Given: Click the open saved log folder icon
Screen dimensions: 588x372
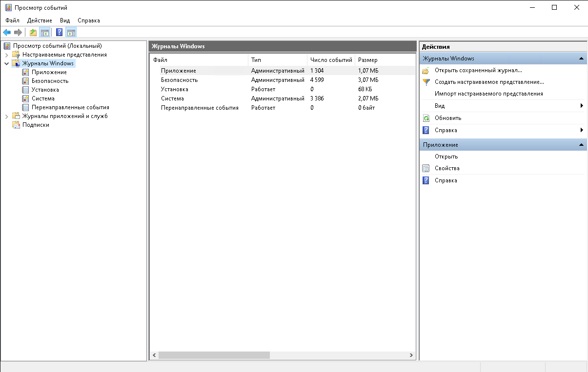Looking at the screenshot, I should 426,70.
